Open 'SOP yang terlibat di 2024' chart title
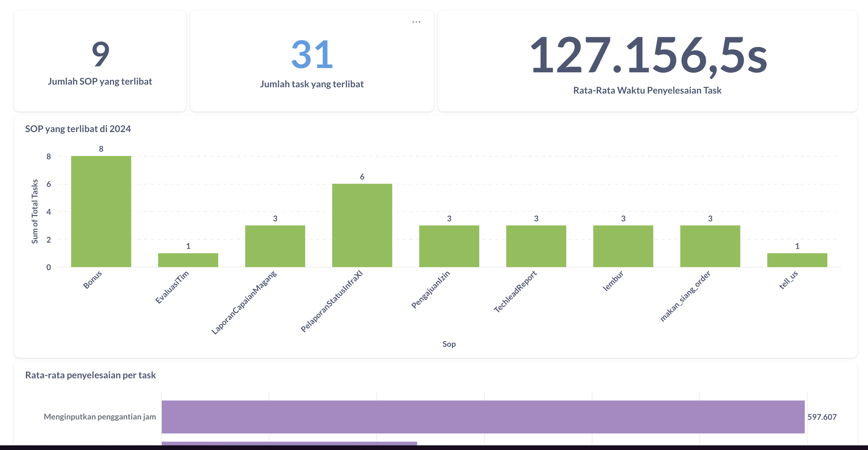Image resolution: width=868 pixels, height=450 pixels. click(78, 129)
